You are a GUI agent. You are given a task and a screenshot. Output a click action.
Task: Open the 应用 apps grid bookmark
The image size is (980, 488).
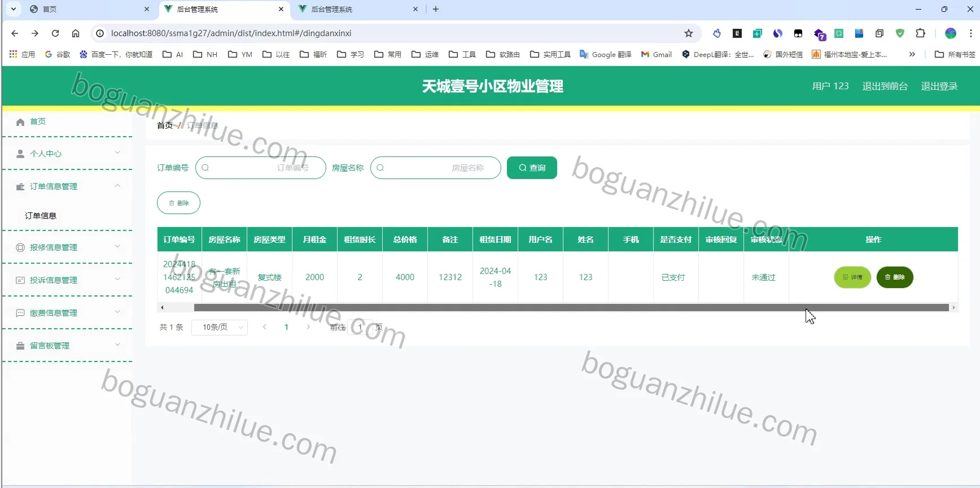pyautogui.click(x=22, y=54)
